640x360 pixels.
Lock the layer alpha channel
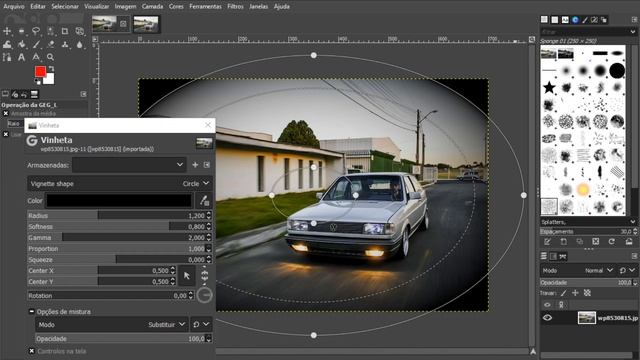click(x=587, y=293)
